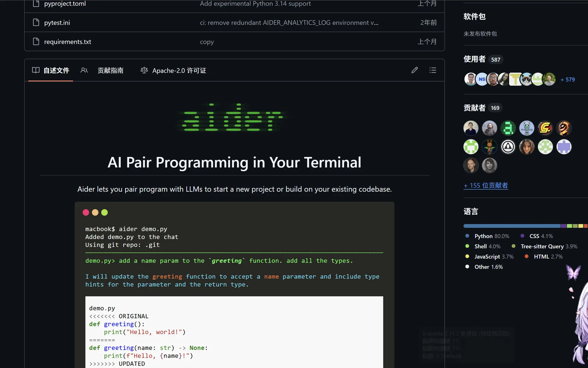The image size is (588, 368).
Task: Click the yellow letter T user avatar
Action: 515,79
